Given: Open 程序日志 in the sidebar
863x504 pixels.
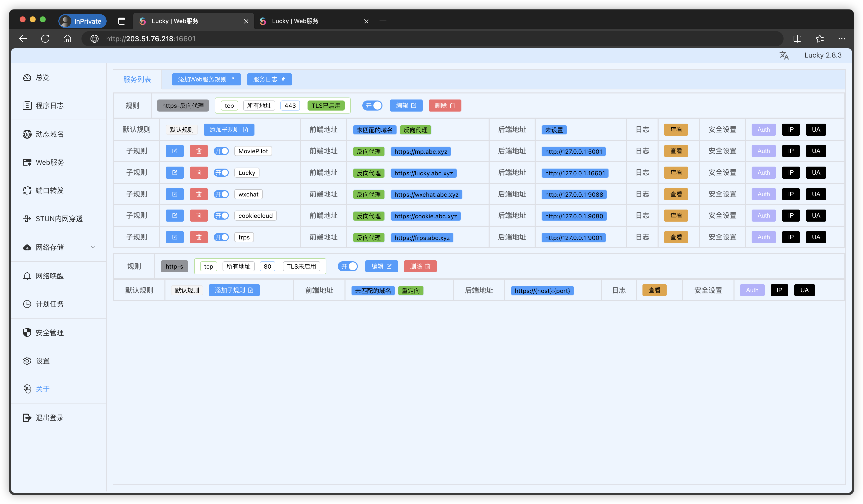Looking at the screenshot, I should tap(43, 106).
